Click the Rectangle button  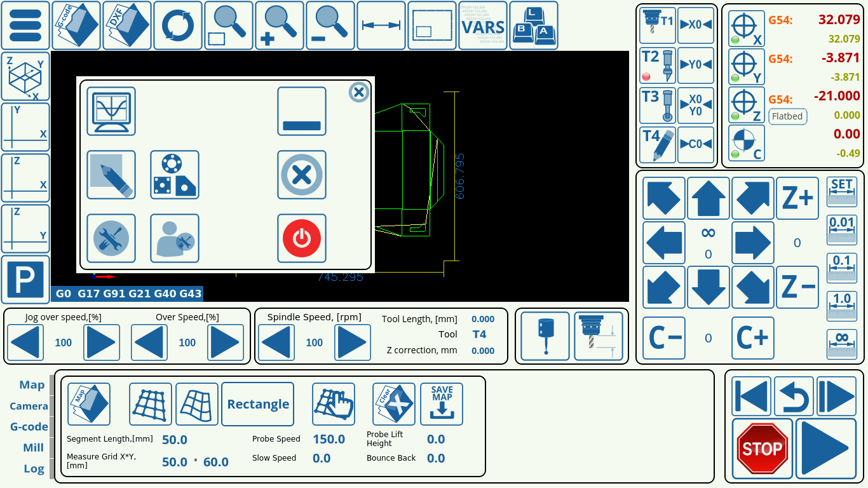[258, 404]
